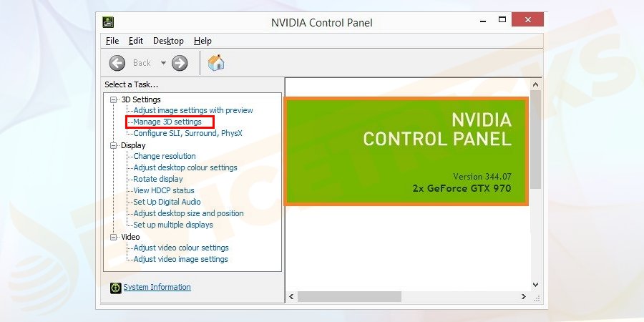Click the NVIDIA app icon in title bar
The image size is (644, 322).
click(x=108, y=22)
